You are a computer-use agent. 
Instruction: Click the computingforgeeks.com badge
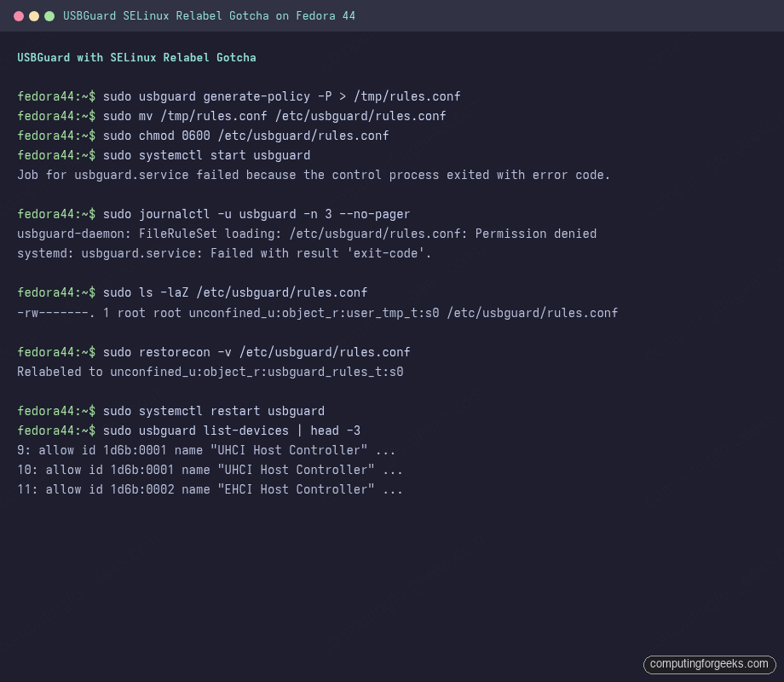coord(709,664)
